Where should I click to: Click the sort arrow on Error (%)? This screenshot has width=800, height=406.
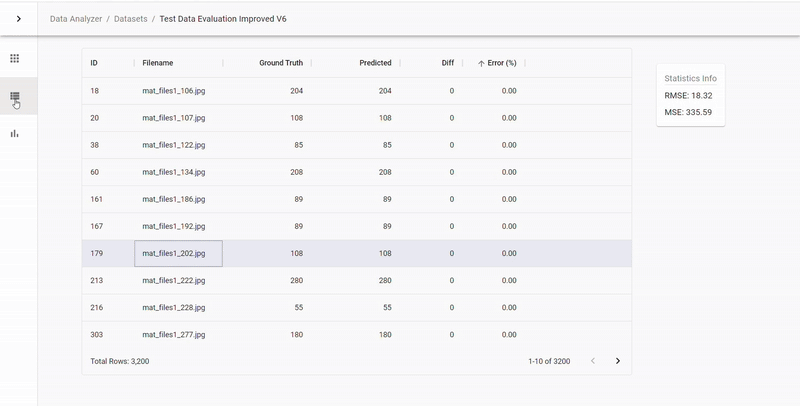[x=481, y=63]
